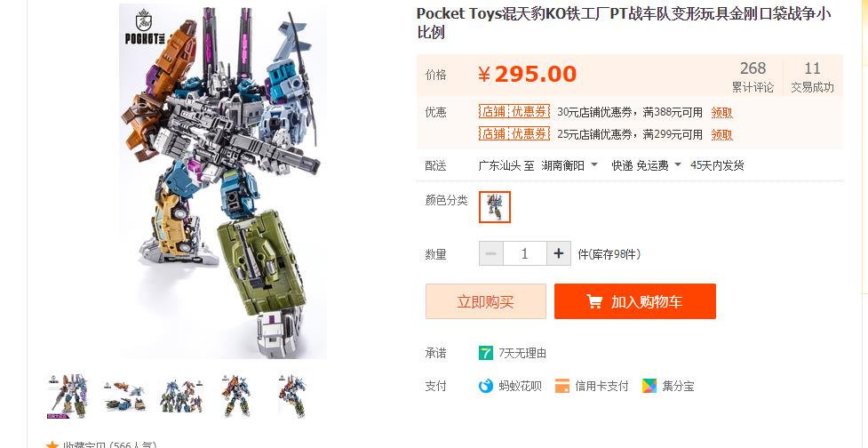Click the quantity input field
The image size is (868, 448).
click(x=525, y=253)
